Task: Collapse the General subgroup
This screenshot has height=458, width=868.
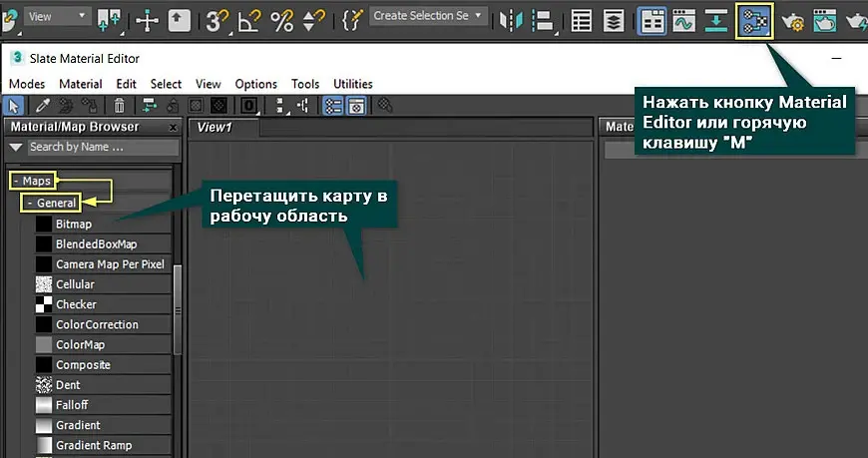Action: coord(30,204)
